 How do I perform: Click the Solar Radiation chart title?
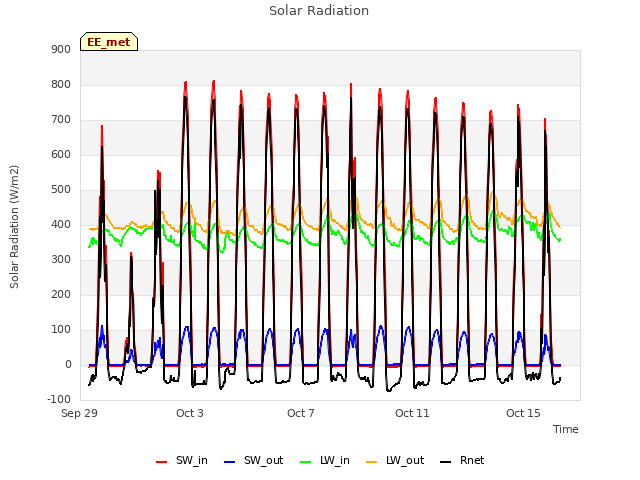coord(319,11)
